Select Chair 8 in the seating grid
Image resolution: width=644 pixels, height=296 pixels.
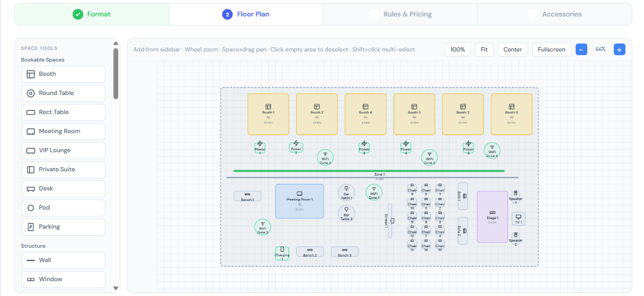426,216
